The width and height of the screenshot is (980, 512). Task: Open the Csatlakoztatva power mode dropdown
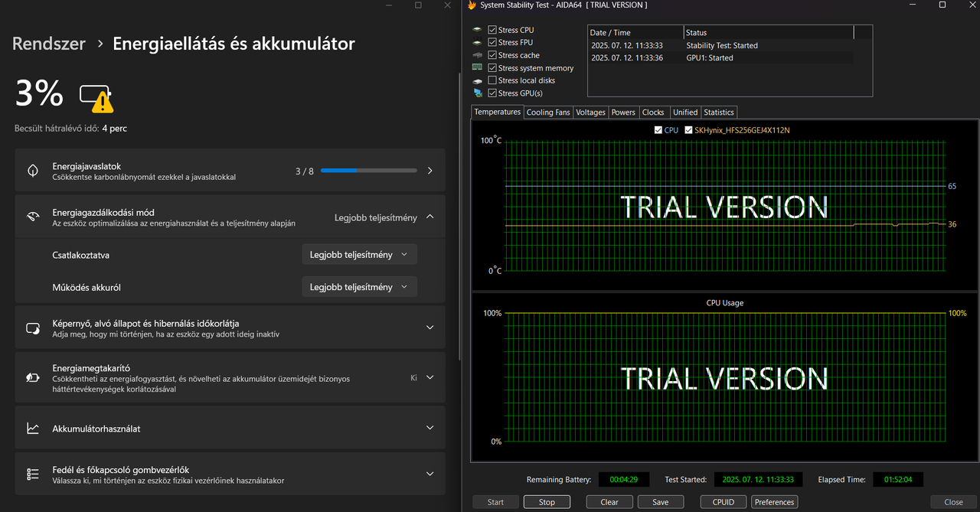[359, 255]
